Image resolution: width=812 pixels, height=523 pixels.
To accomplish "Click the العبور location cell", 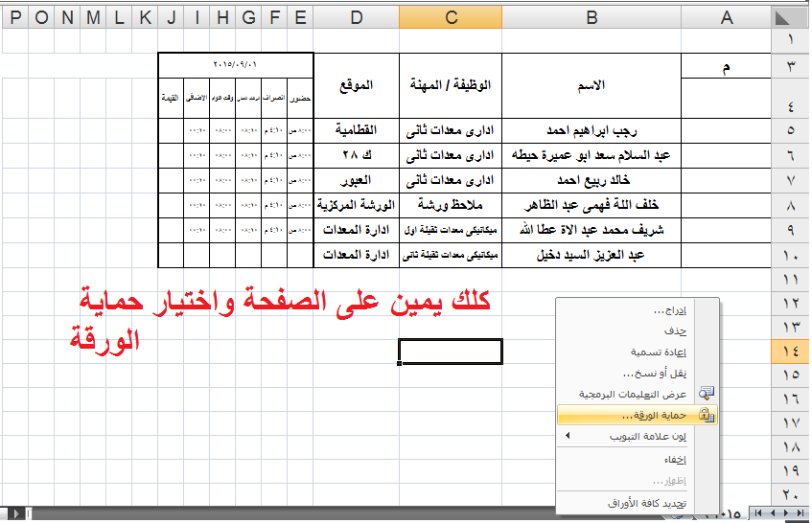I will click(357, 180).
